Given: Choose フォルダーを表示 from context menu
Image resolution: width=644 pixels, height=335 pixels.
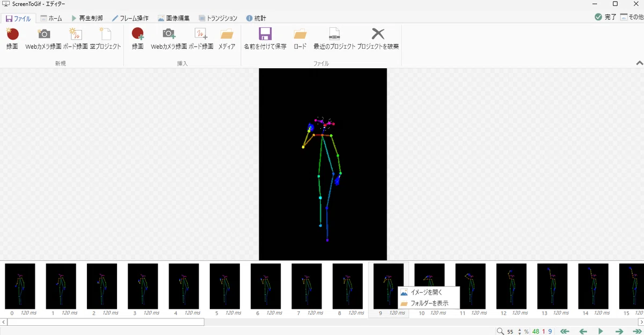Looking at the screenshot, I should pyautogui.click(x=429, y=303).
